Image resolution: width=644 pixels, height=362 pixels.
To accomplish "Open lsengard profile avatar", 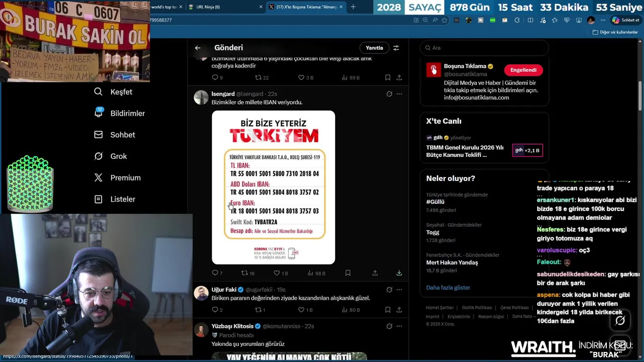I will (x=201, y=98).
